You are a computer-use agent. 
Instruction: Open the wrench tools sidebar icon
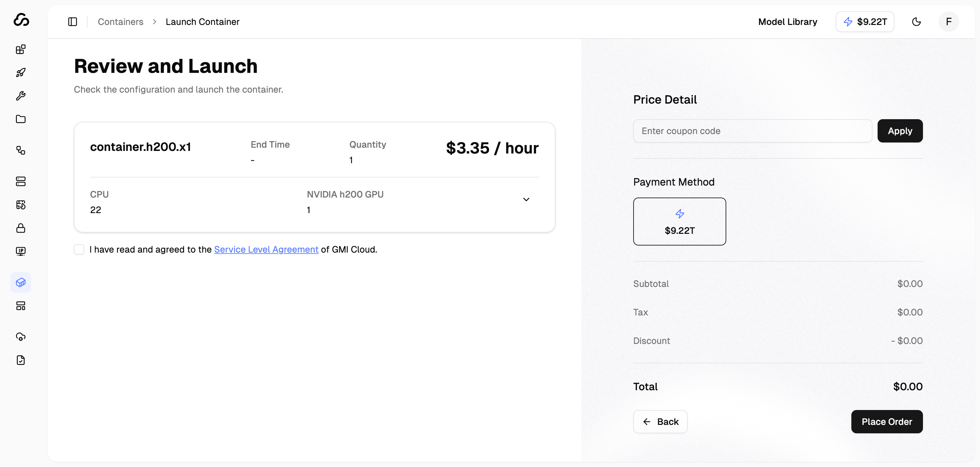coord(20,96)
